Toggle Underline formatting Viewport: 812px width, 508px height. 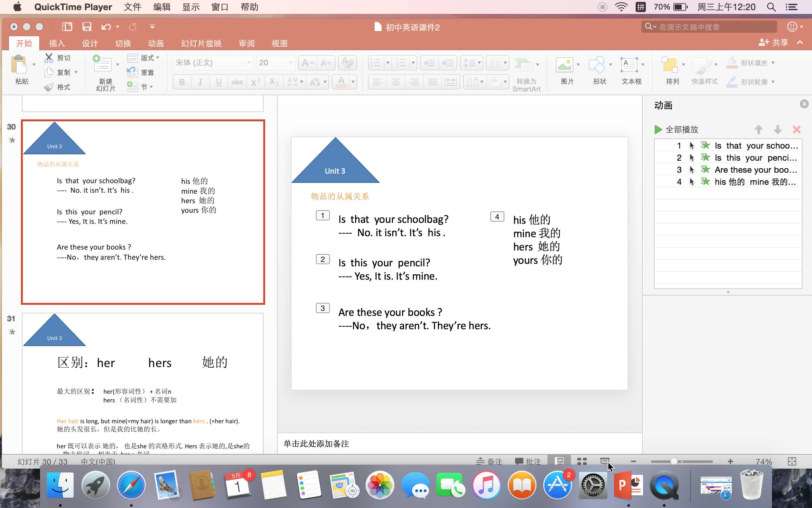[219, 82]
